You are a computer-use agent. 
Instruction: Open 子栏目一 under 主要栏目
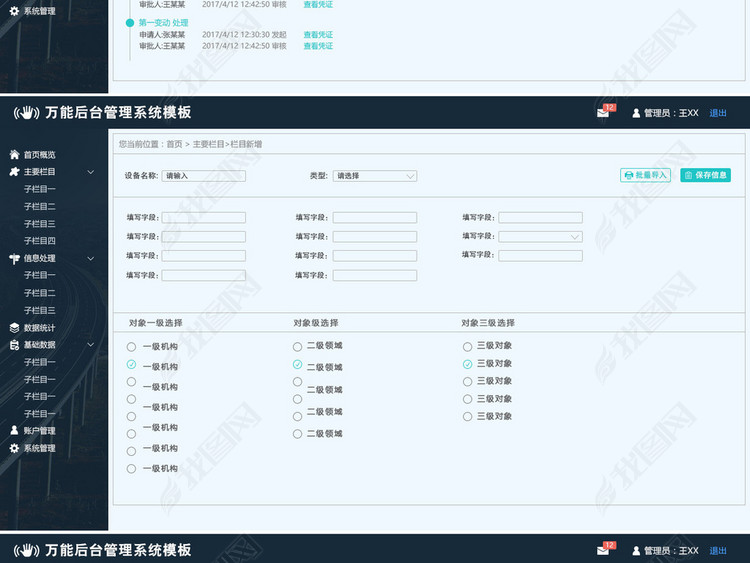tap(40, 189)
